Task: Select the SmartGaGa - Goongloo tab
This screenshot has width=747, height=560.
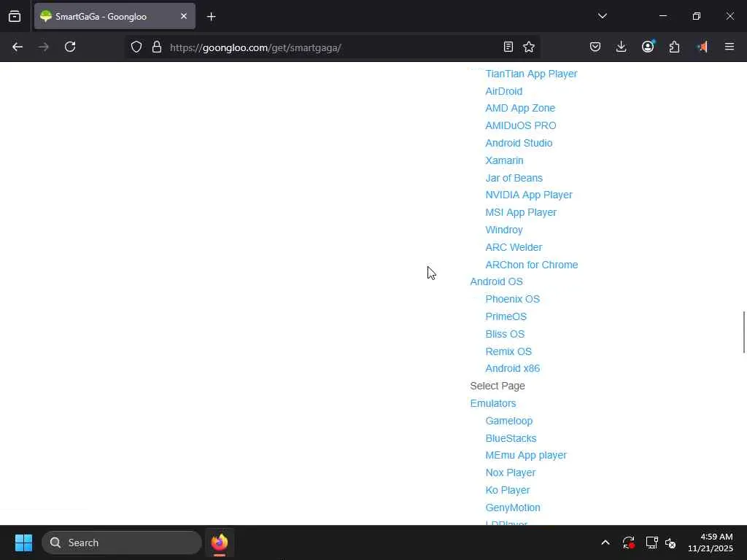Action: [115, 17]
